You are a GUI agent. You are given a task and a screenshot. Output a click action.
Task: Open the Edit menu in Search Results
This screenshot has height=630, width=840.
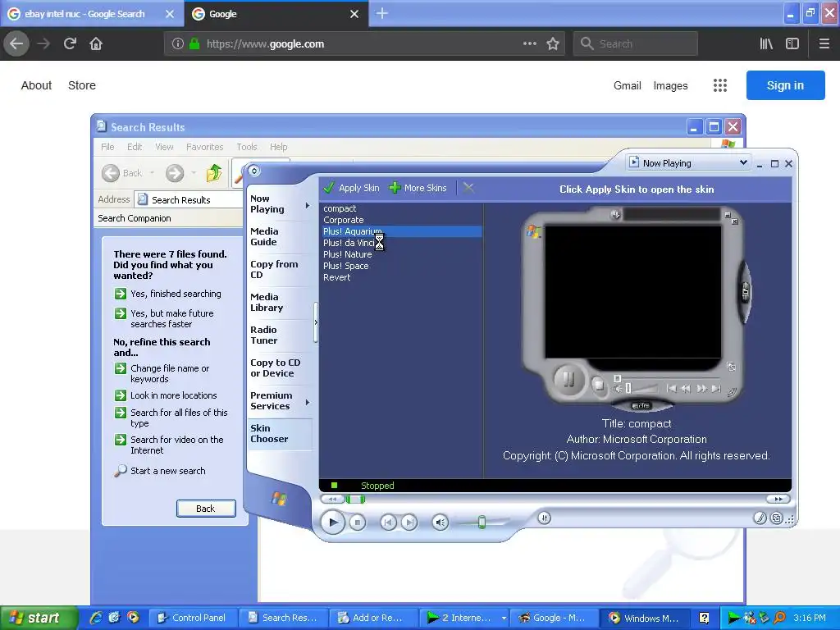135,147
